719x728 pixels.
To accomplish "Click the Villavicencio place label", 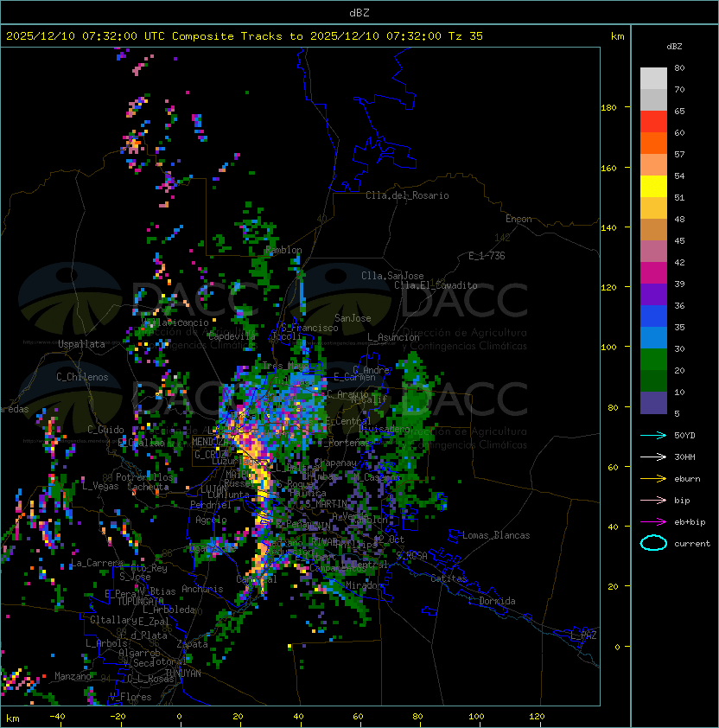I will pos(176,322).
